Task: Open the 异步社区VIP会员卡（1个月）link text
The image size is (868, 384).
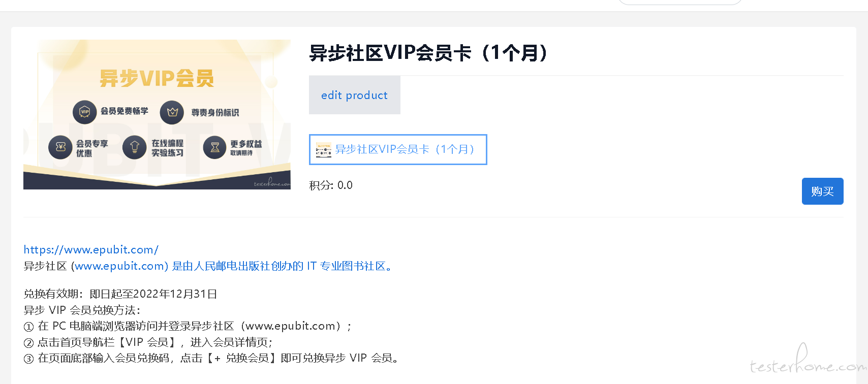Action: pyautogui.click(x=405, y=149)
